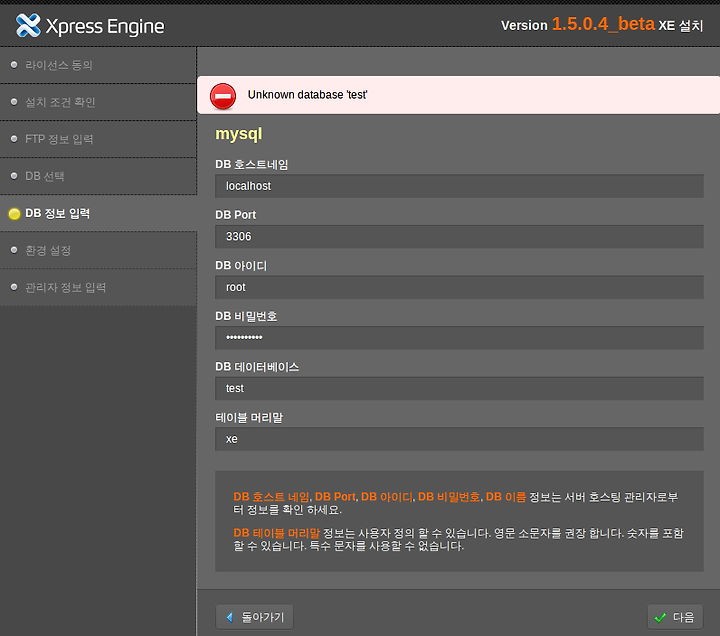Click the XE 설치 header text
Image resolution: width=720 pixels, height=636 pixels.
click(681, 26)
